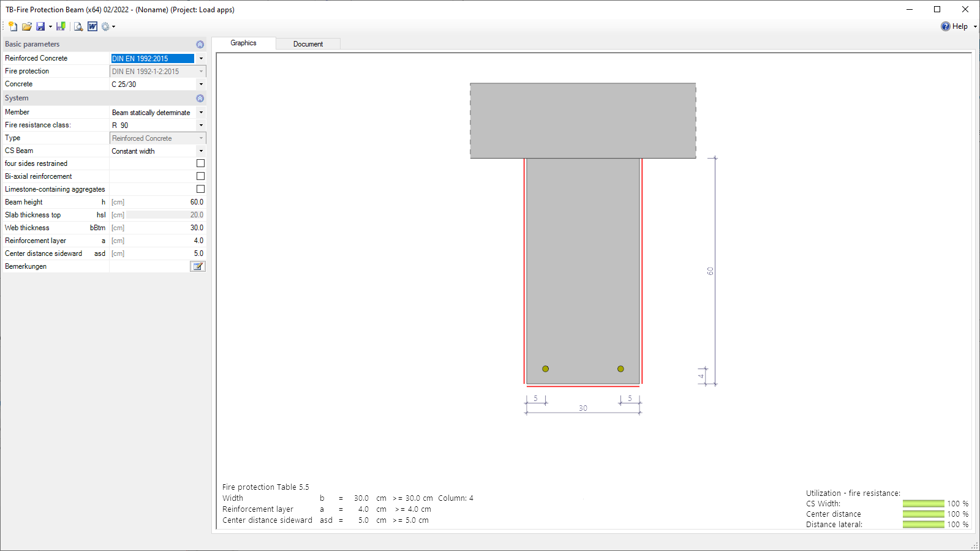
Task: Click the 'Utilization - fire resistance:' heading
Action: click(853, 493)
